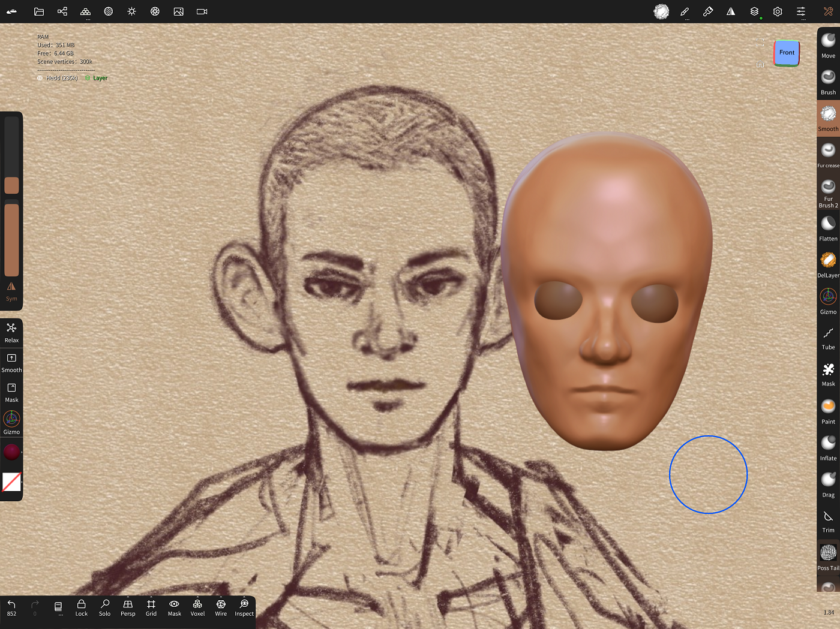This screenshot has width=840, height=629.
Task: Open the Tools shortcut menu
Action: [x=828, y=11]
